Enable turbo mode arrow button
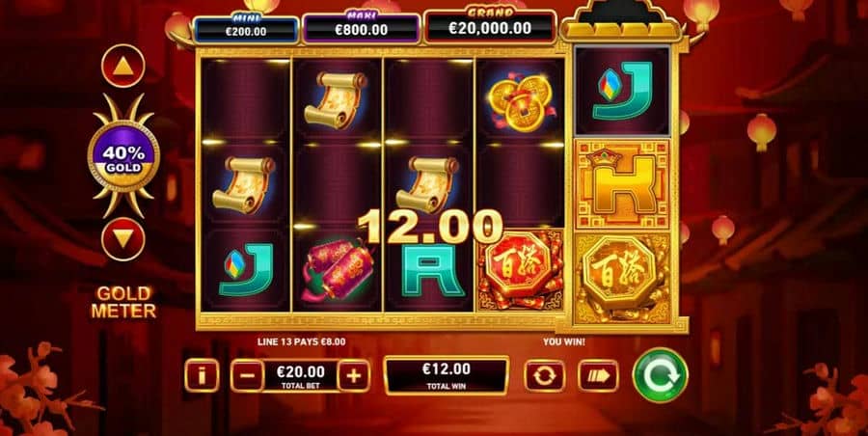The height and width of the screenshot is (436, 868). tap(598, 376)
